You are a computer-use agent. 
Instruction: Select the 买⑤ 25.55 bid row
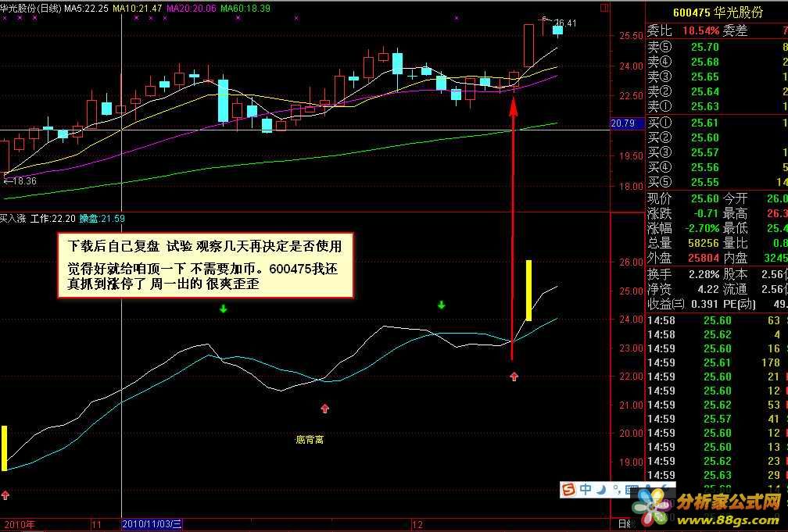click(x=717, y=182)
